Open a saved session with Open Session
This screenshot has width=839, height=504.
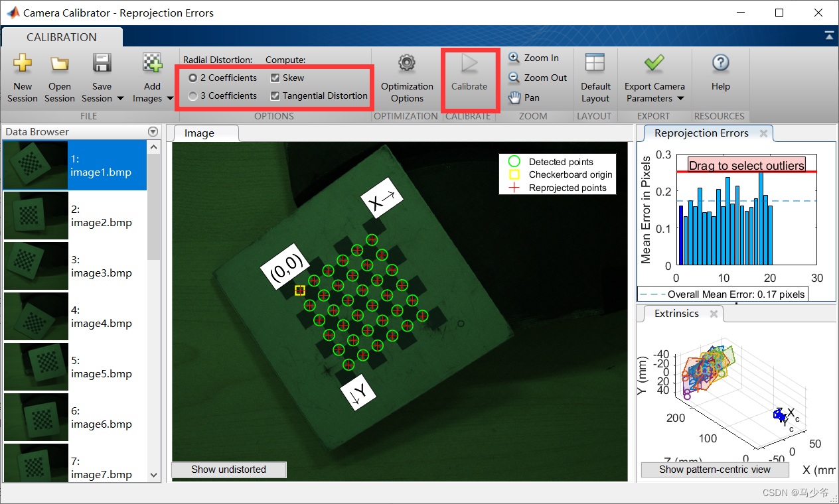(60, 64)
